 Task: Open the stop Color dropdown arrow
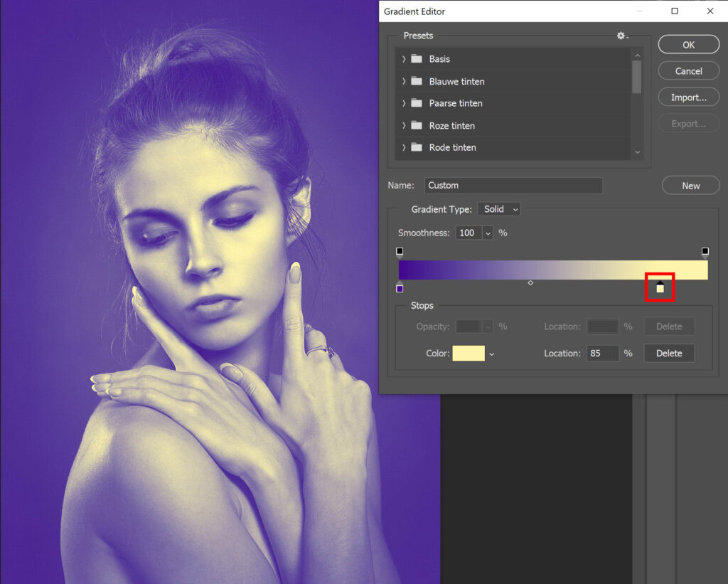[x=492, y=354]
